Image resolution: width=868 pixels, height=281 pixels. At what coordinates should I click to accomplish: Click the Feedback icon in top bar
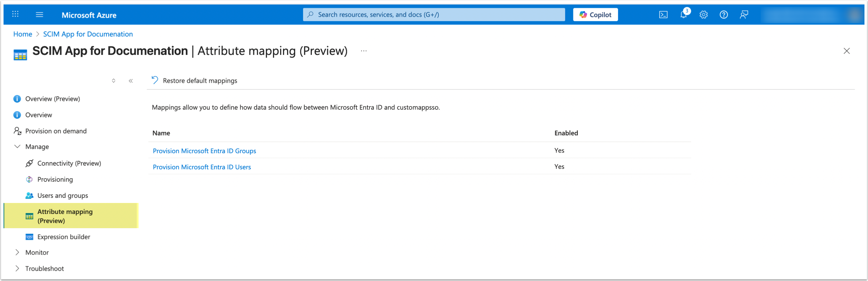(744, 15)
